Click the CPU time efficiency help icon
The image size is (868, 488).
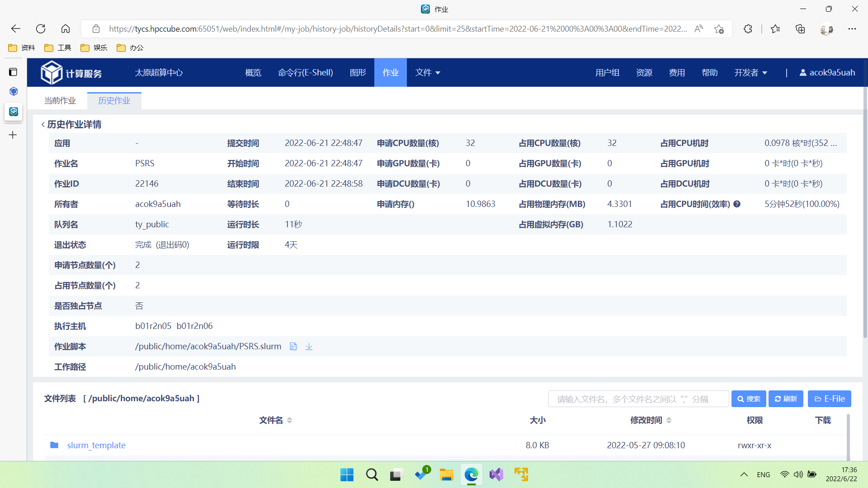click(737, 204)
